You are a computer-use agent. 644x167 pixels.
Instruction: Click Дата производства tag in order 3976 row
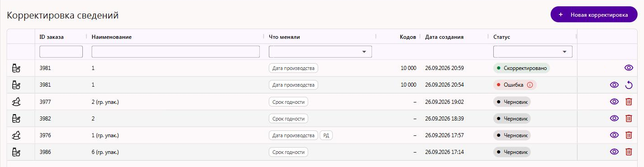[293, 135]
